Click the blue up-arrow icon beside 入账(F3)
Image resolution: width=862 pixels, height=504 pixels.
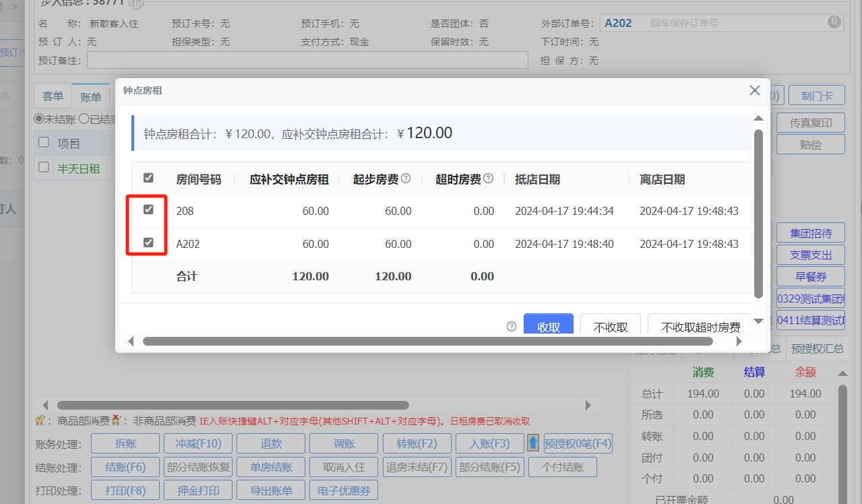point(533,443)
